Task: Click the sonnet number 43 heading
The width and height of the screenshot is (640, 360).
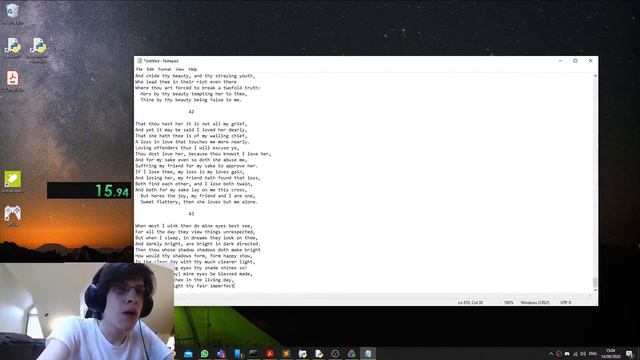Action: point(191,213)
